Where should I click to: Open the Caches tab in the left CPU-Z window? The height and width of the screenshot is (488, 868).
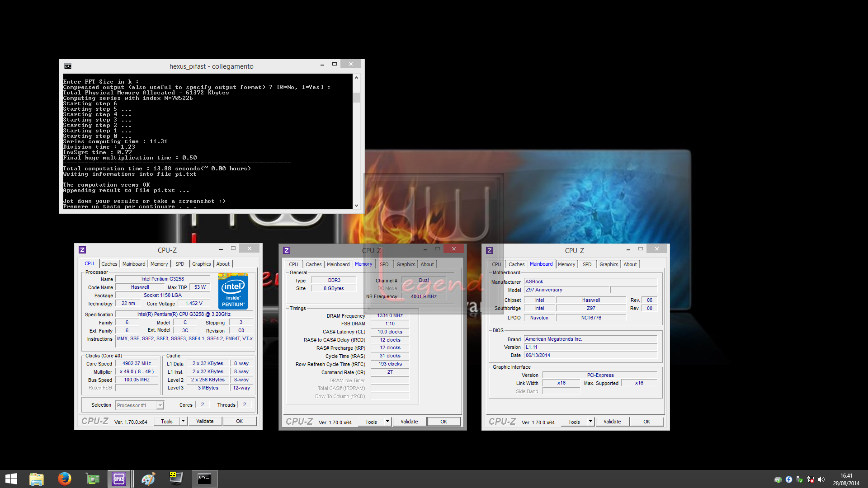(x=109, y=264)
